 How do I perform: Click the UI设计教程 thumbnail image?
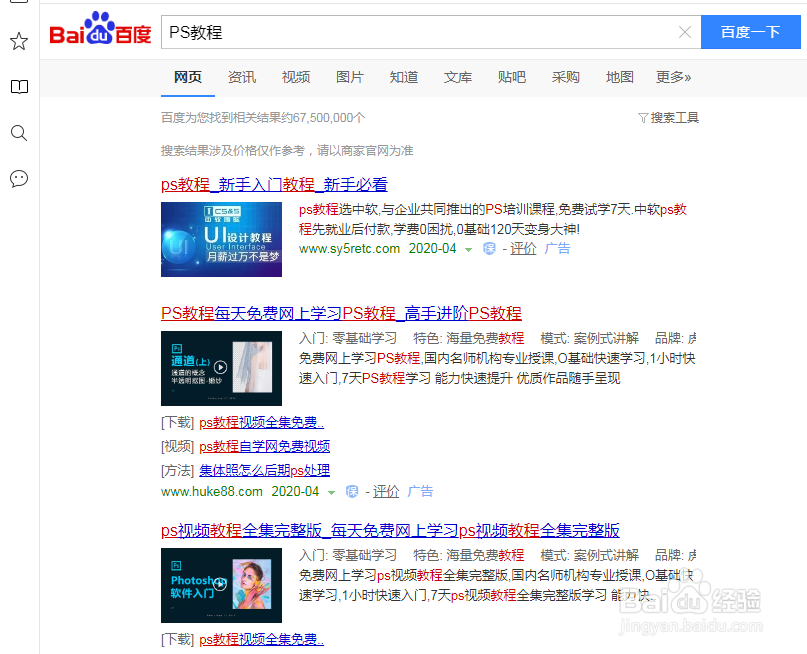pyautogui.click(x=221, y=239)
